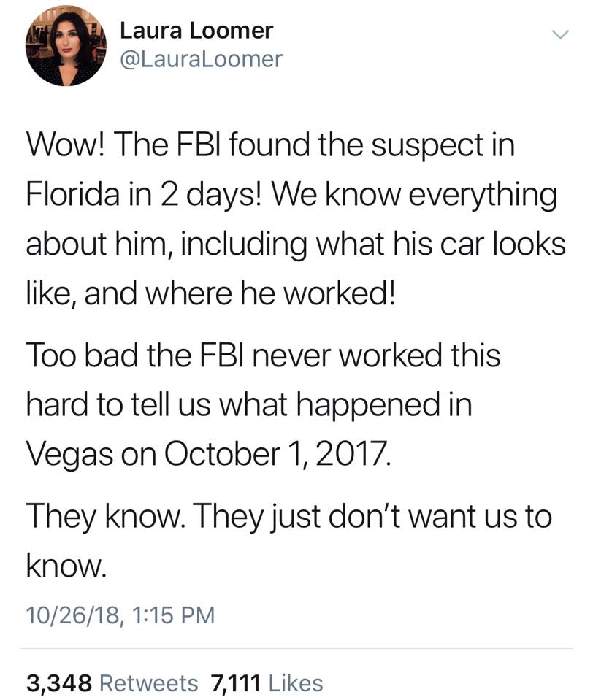Open Laura Loomer's profile picture
Screen dimensions: 593x700
tap(66, 46)
